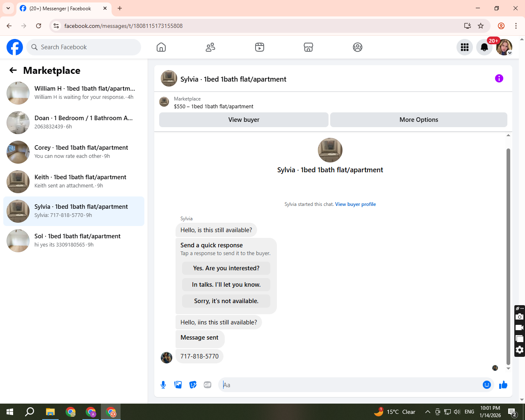The image size is (525, 420).
Task: Click the View buyer button
Action: pyautogui.click(x=244, y=120)
